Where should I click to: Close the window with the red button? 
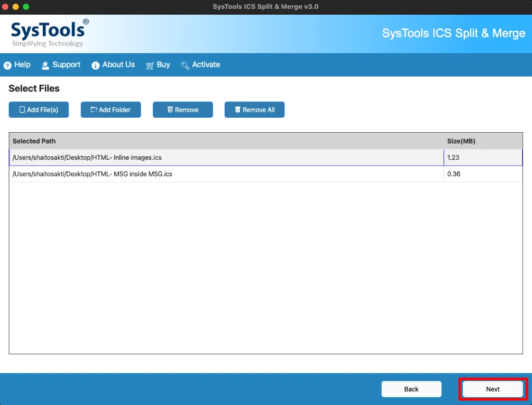5,6
